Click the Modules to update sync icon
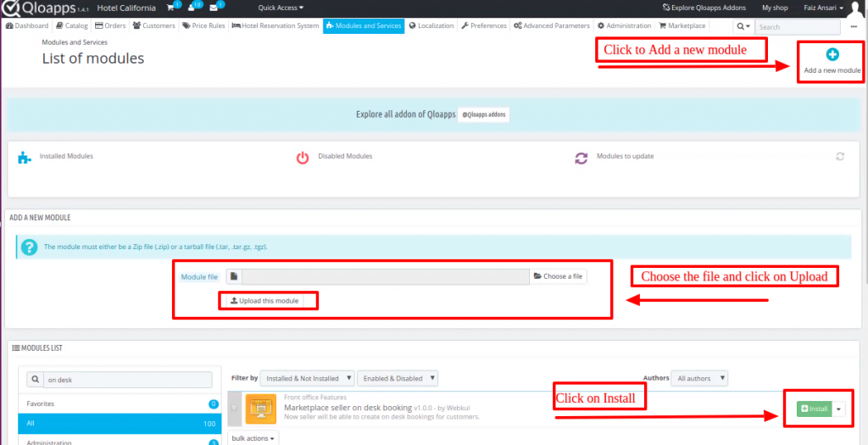 coord(581,159)
